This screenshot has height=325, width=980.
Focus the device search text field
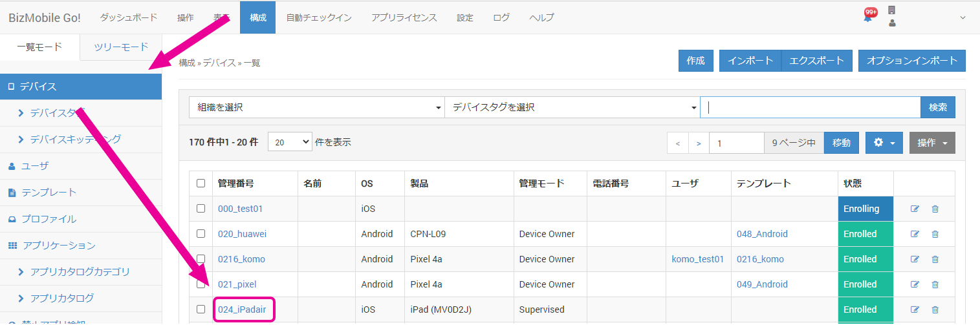coord(810,107)
